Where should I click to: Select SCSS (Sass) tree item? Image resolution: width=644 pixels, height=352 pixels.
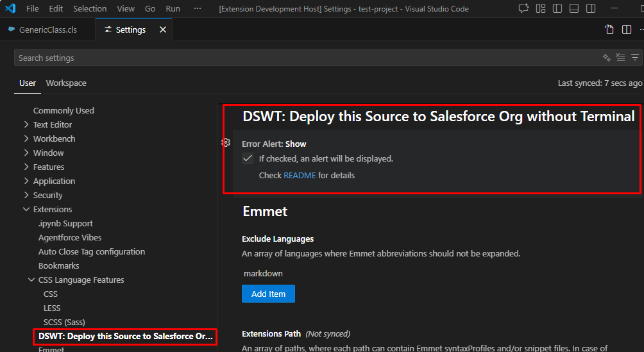[64, 322]
